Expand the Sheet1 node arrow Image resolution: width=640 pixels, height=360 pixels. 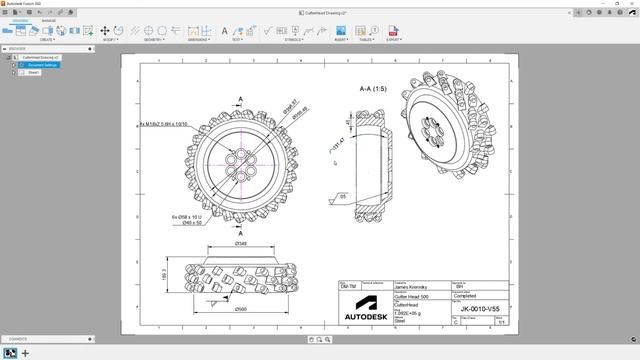pos(13,72)
